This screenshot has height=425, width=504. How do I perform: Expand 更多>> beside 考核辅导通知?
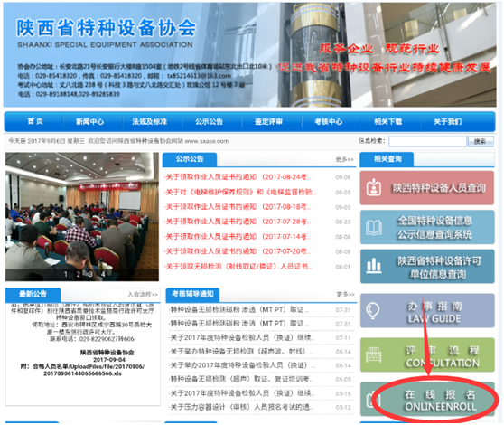coord(345,295)
